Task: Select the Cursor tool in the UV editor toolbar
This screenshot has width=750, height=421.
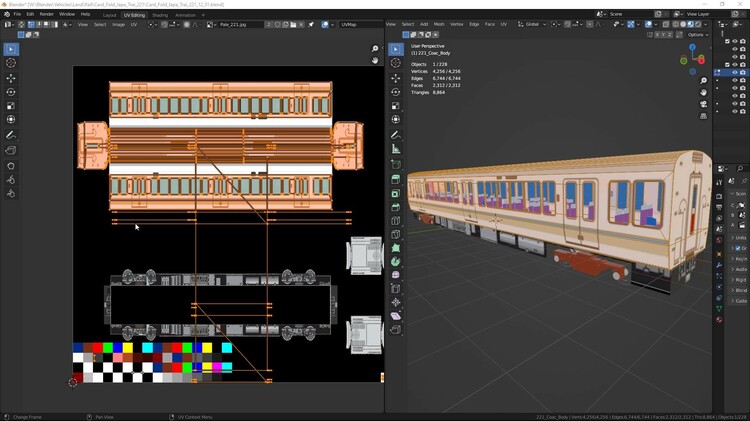Action: click(x=11, y=63)
